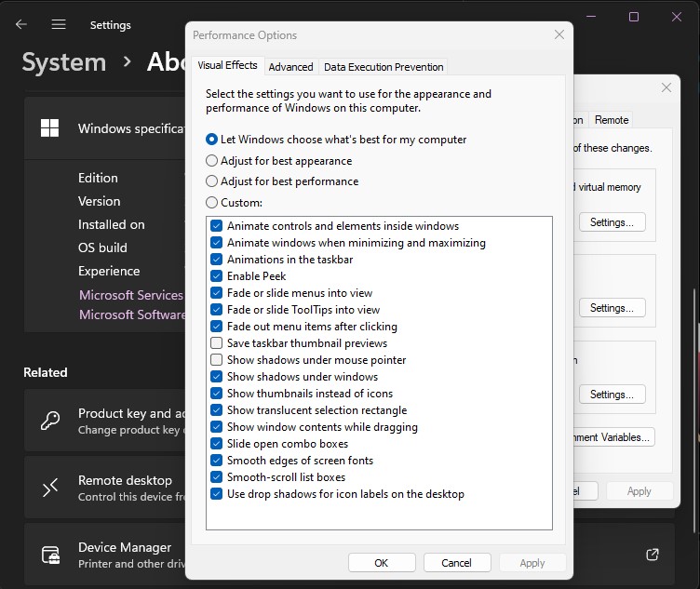The image size is (700, 589).
Task: Uncheck Smooth-scroll list boxes
Action: click(x=217, y=477)
